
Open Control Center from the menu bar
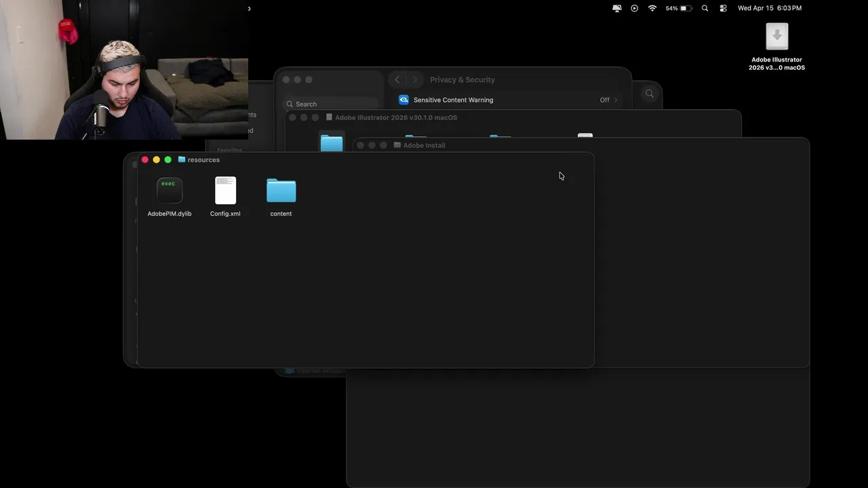pyautogui.click(x=723, y=8)
